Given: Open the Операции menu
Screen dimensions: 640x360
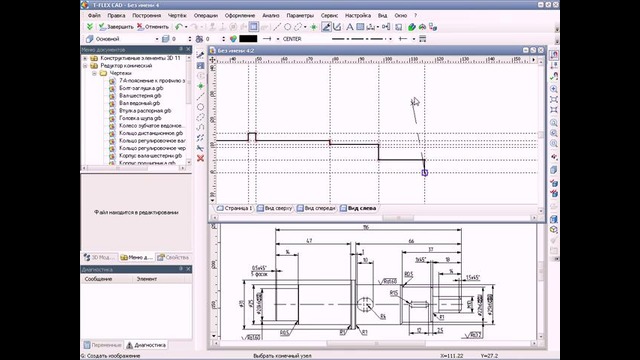Looking at the screenshot, I should pos(206,16).
